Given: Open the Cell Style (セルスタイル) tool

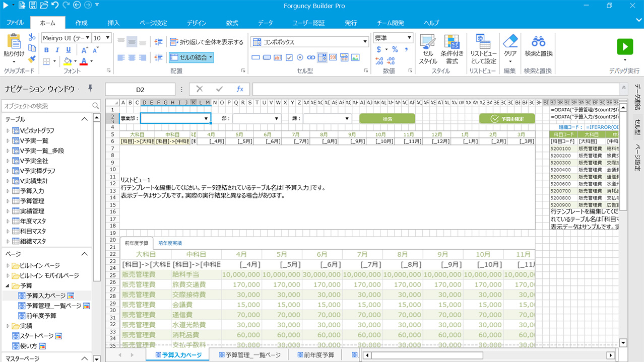Looking at the screenshot, I should [428, 49].
